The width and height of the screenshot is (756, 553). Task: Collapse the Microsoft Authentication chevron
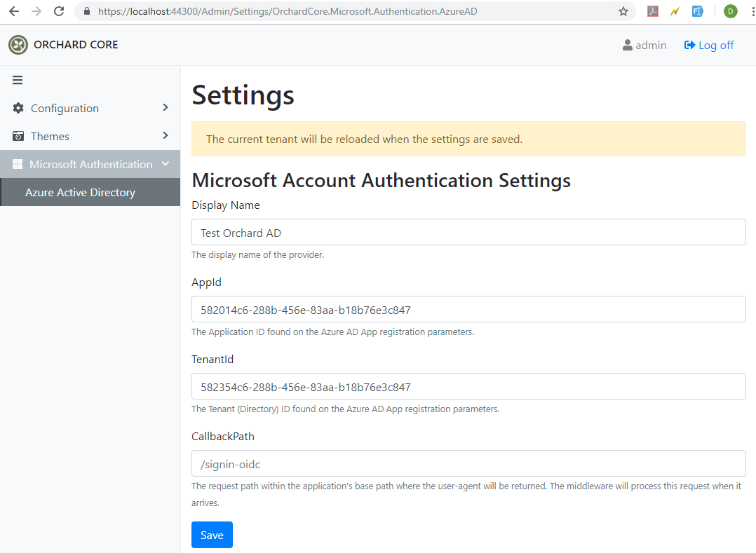click(166, 164)
